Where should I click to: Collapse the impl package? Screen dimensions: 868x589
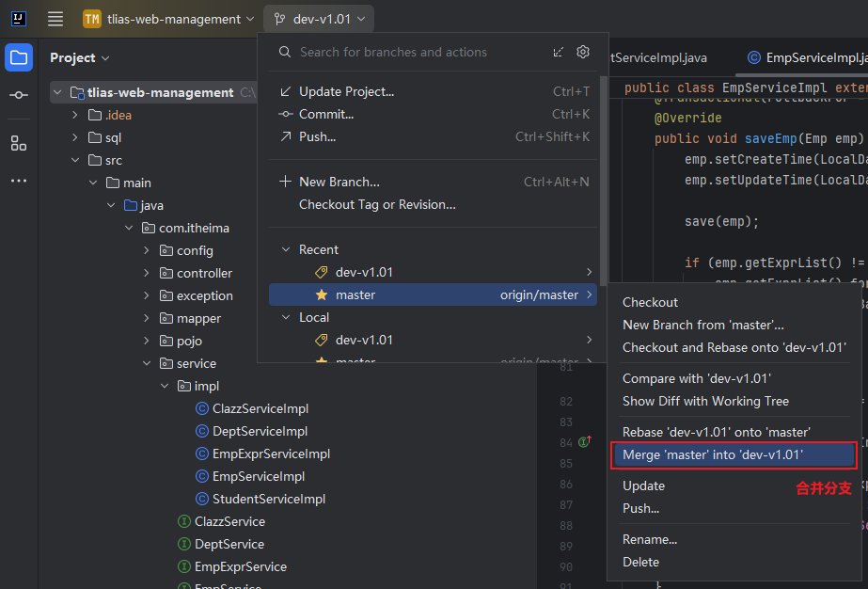pyautogui.click(x=165, y=386)
